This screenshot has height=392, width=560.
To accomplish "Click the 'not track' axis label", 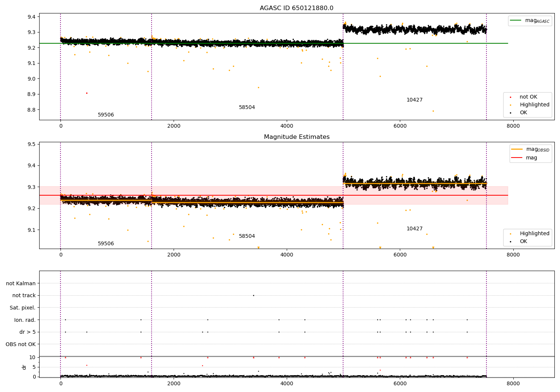I will 24,296.
